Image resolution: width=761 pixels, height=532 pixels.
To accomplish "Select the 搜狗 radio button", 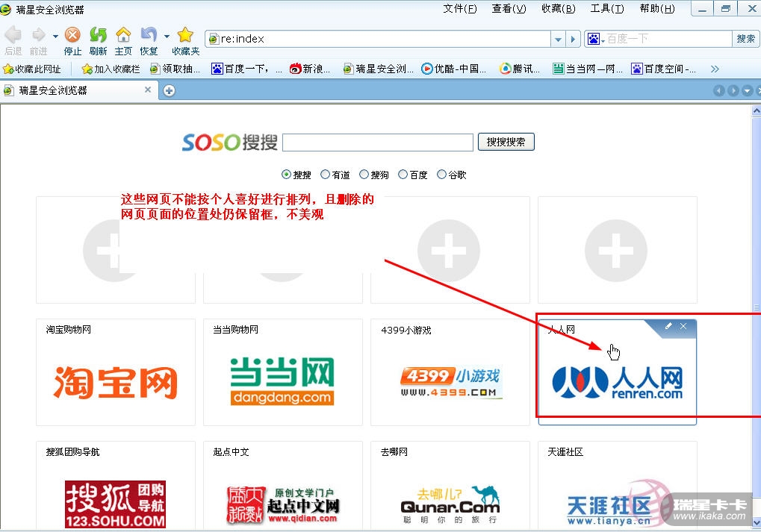I will [x=364, y=174].
